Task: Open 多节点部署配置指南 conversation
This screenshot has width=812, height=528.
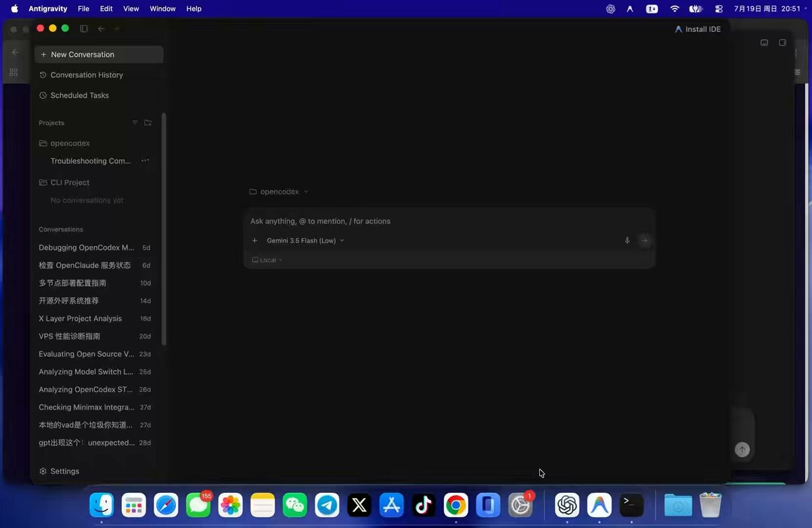Action: [95, 283]
